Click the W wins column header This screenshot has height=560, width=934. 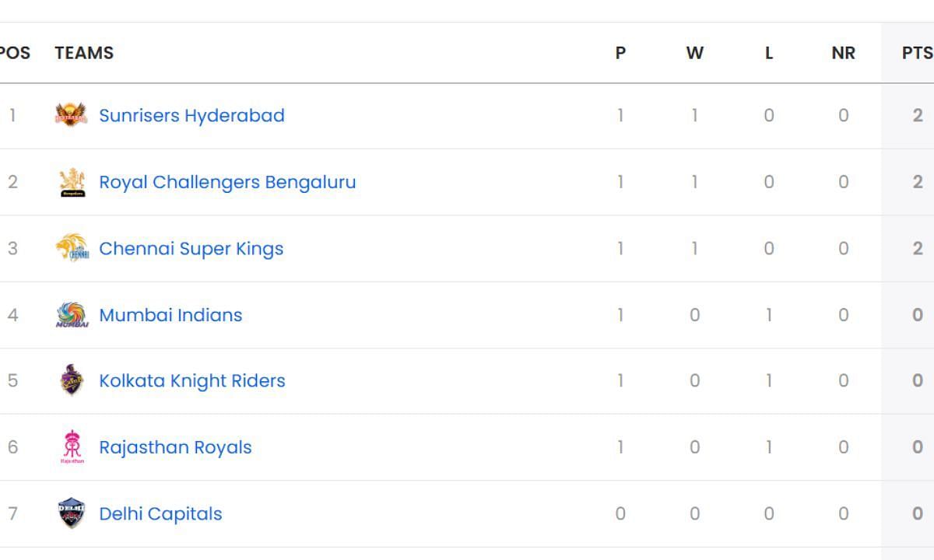694,53
